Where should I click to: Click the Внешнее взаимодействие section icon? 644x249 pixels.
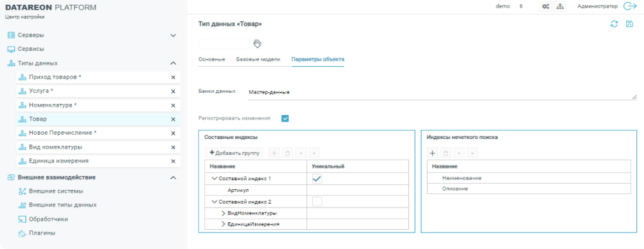pos(12,177)
